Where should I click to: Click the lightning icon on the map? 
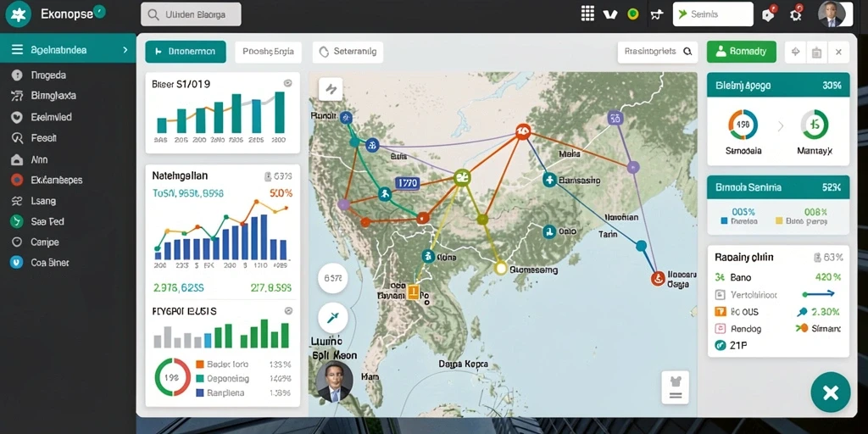point(331,89)
